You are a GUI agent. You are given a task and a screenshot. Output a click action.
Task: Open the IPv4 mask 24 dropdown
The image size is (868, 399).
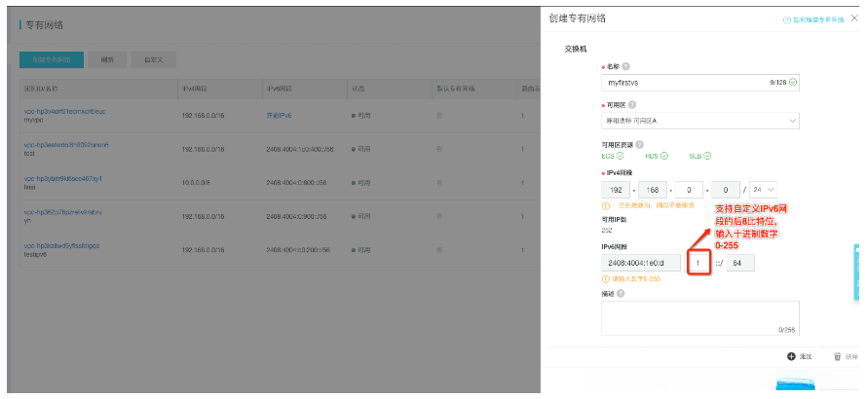[x=764, y=189]
